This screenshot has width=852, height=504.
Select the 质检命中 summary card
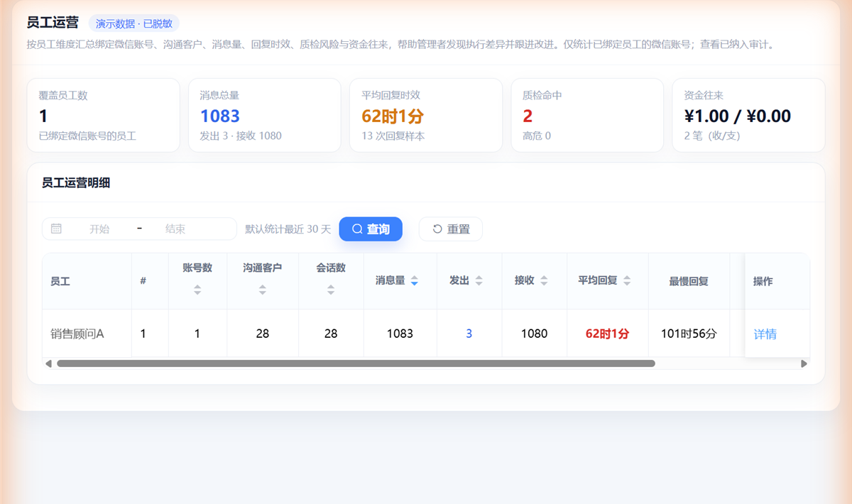pyautogui.click(x=587, y=115)
